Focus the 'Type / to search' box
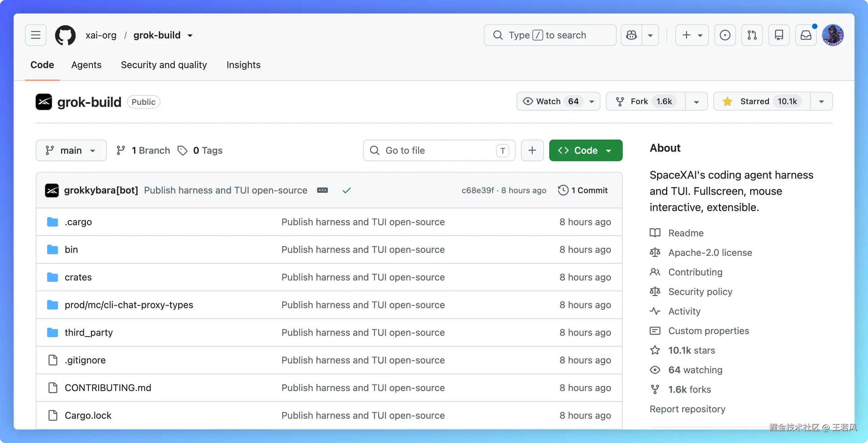Image resolution: width=868 pixels, height=443 pixels. (550, 35)
